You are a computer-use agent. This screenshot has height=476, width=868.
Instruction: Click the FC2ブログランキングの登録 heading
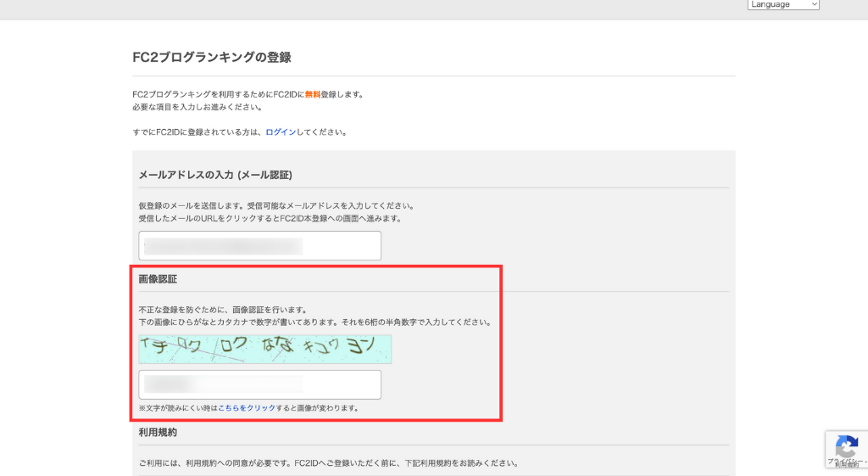coord(212,58)
